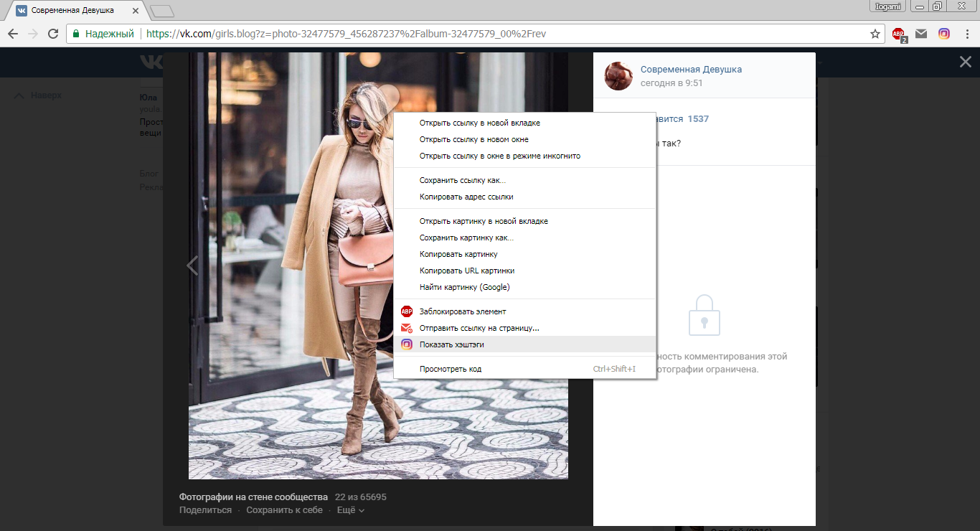Choose 'Просмотреть код' menu item
The image size is (980, 531).
coord(451,369)
